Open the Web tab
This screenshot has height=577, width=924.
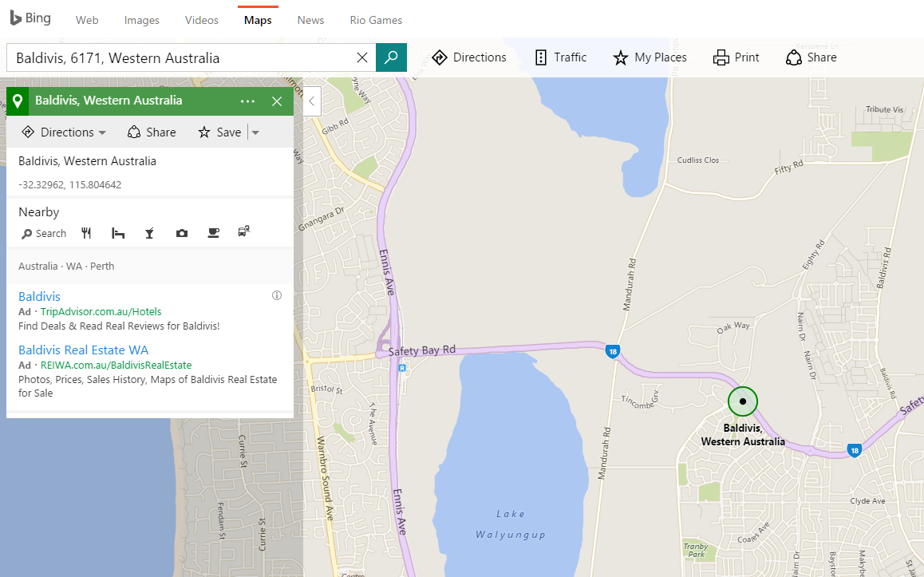coord(87,20)
